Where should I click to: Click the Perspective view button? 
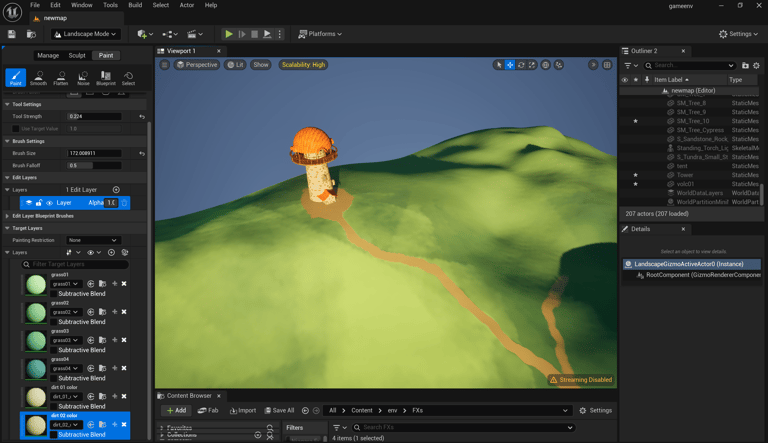197,65
